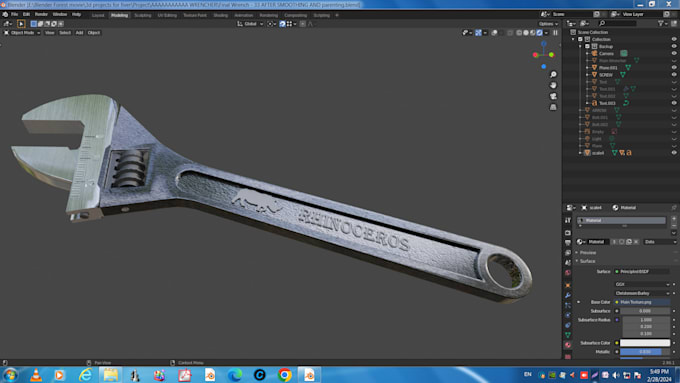Open Object properties tab icon

(x=568, y=285)
